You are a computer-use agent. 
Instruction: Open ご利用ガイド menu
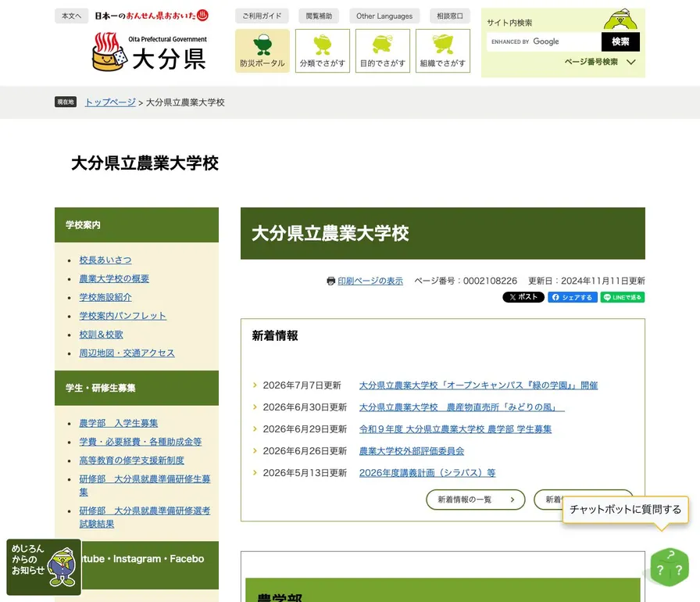click(262, 16)
